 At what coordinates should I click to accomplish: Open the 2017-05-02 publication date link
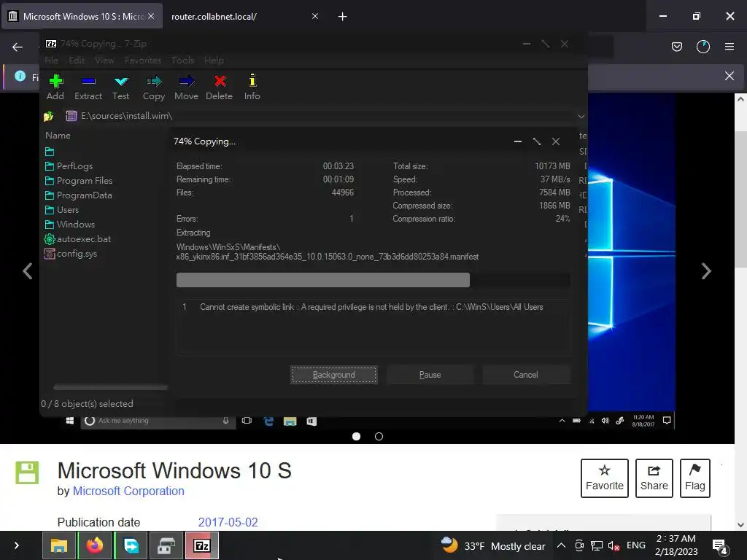(x=228, y=522)
